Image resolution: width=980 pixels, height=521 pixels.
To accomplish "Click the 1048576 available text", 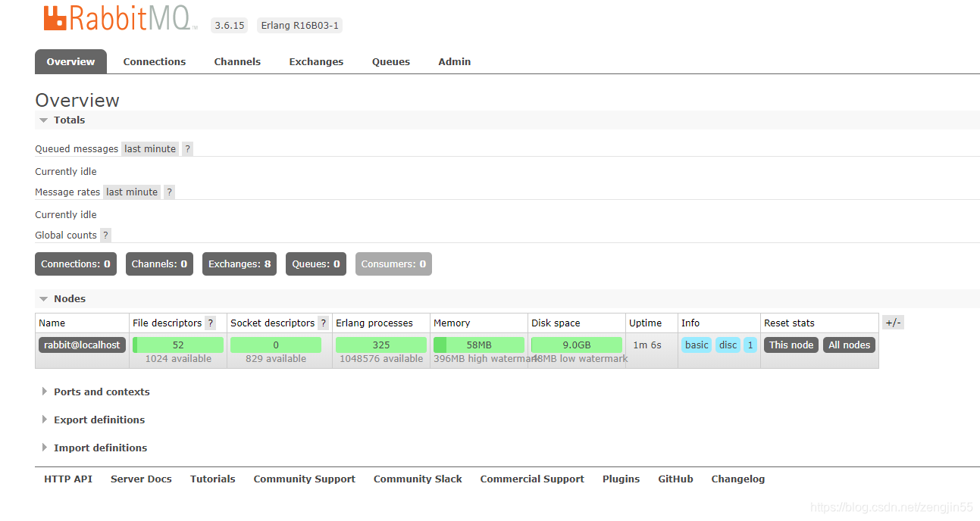I will tap(381, 359).
